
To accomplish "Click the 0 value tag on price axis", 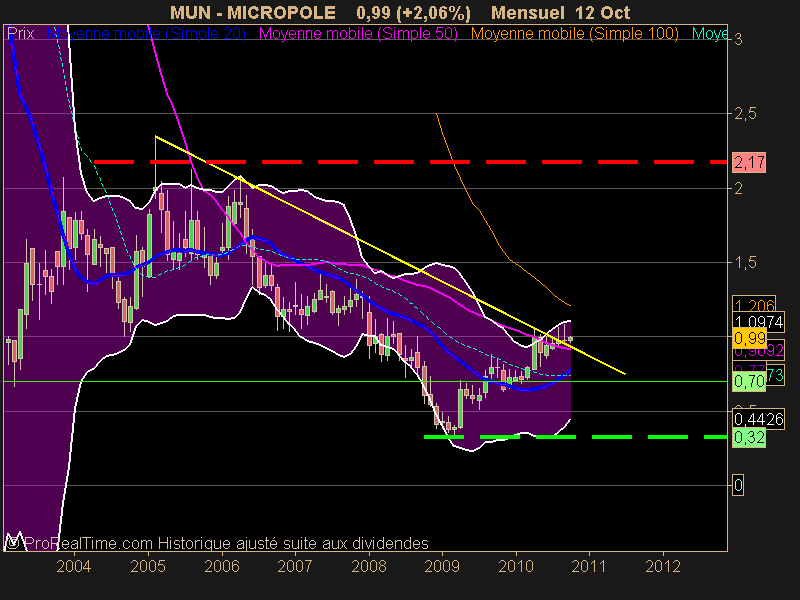I will tap(738, 485).
